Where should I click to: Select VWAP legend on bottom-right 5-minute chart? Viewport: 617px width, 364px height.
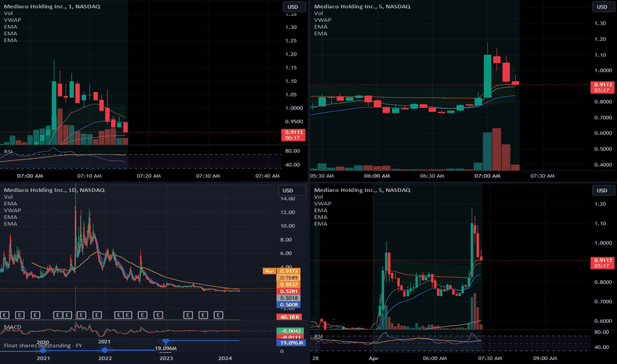click(322, 203)
